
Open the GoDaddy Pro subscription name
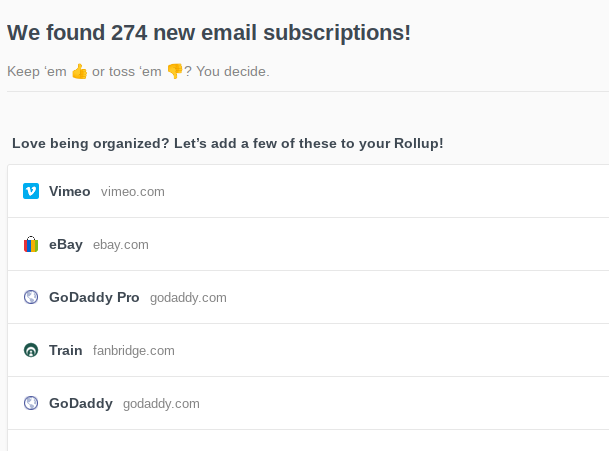[94, 297]
